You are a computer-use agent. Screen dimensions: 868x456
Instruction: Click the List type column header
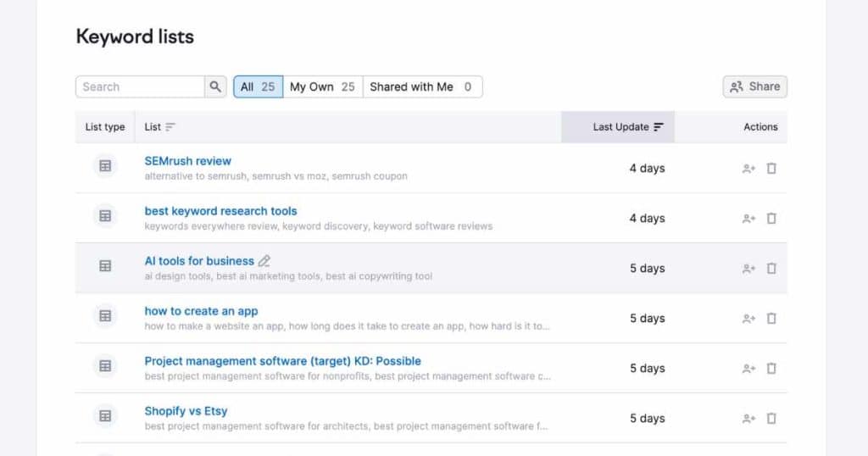(x=105, y=127)
